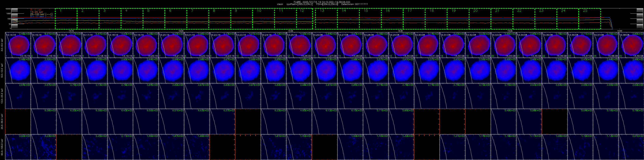Select interval box 9 on the light curve

242,19
